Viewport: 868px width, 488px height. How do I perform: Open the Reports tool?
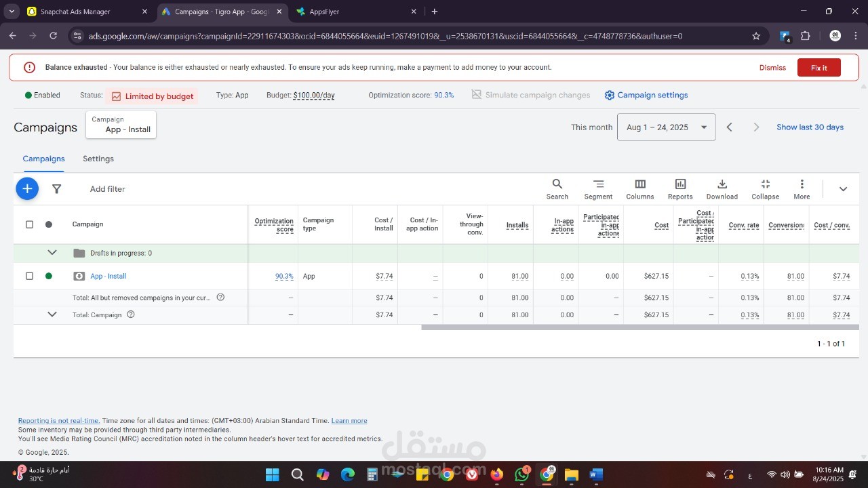(680, 189)
